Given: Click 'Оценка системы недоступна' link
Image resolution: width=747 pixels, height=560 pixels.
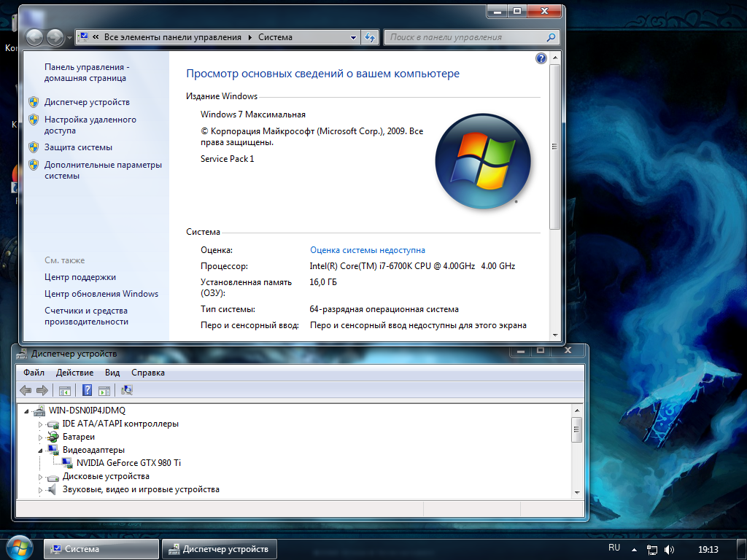Looking at the screenshot, I should point(368,250).
